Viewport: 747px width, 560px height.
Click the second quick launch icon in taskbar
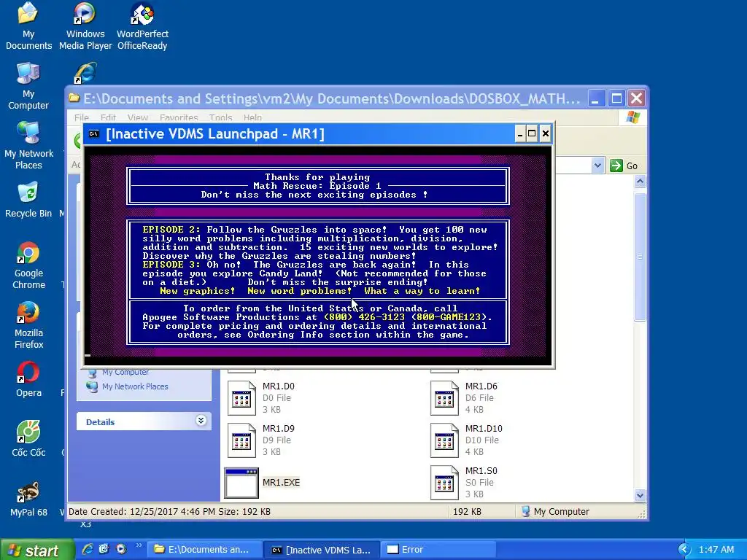(x=104, y=549)
